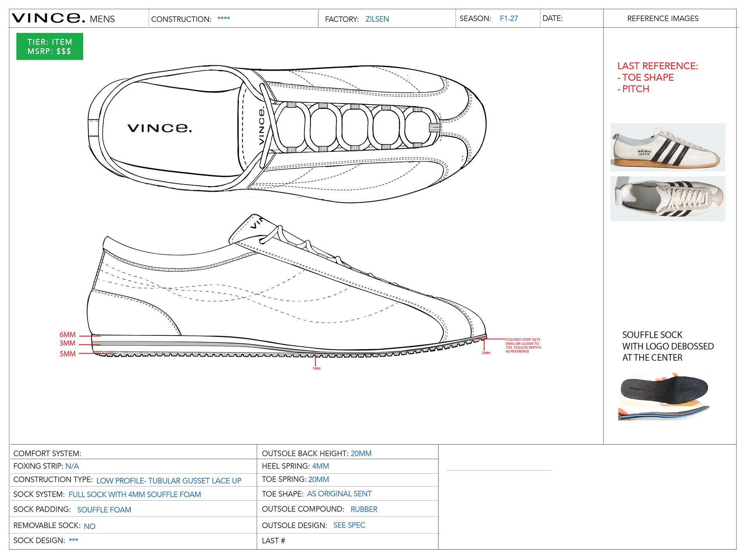The height and width of the screenshot is (560, 747).
Task: Click the REMOVABLE SOCK NO value
Action: click(x=89, y=526)
